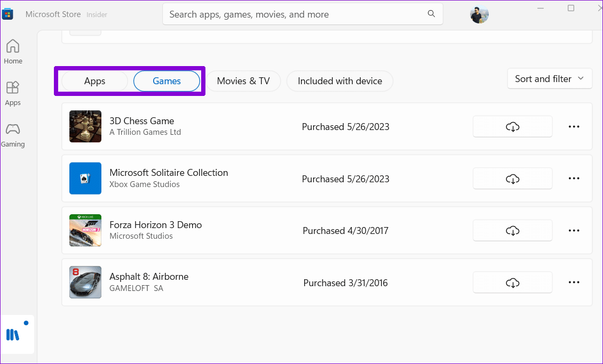603x364 pixels.
Task: Click publisher A Trillion Games Ltd
Action: 145,132
